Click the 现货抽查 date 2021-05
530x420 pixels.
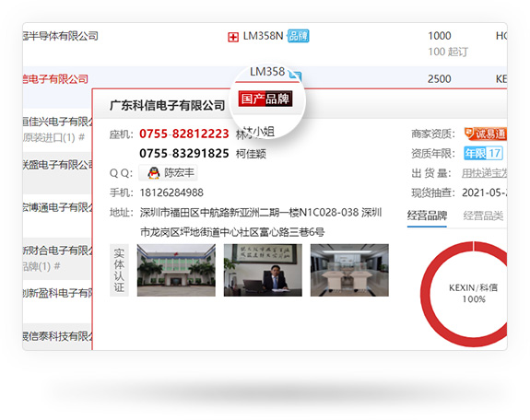(x=484, y=192)
